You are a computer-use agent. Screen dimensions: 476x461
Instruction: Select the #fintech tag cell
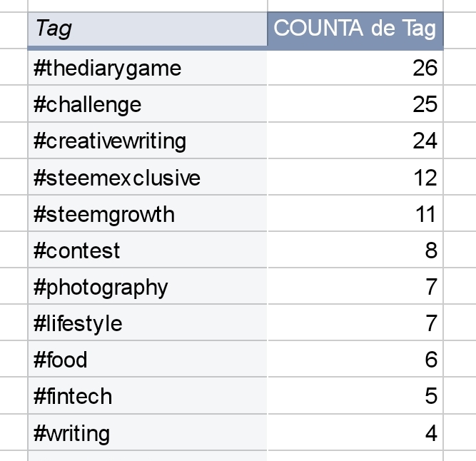point(148,396)
